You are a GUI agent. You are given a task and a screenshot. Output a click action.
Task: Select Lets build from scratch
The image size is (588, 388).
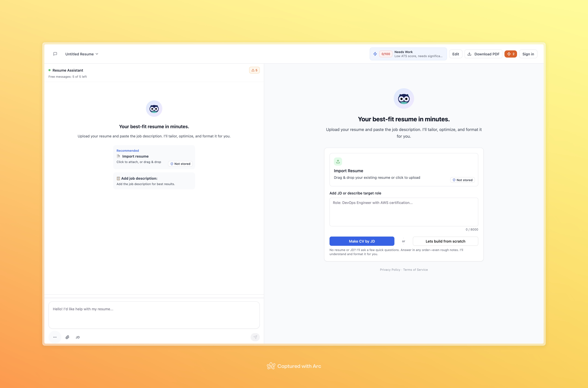[445, 241]
